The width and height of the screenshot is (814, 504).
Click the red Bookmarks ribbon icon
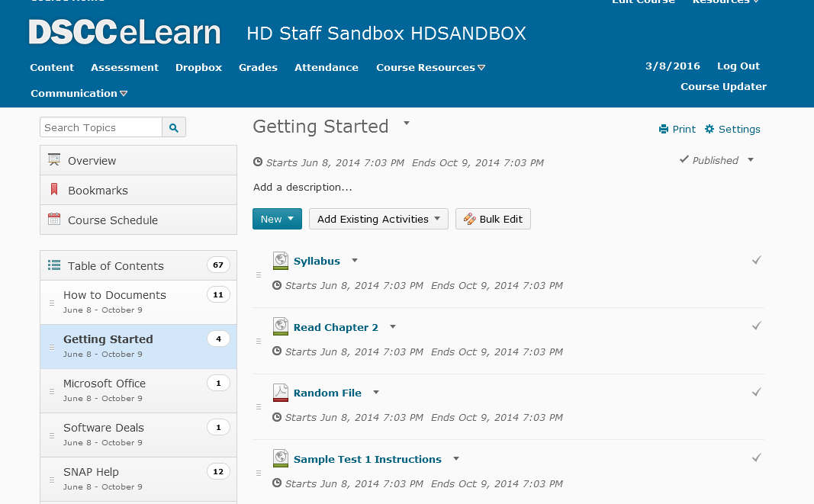(54, 189)
